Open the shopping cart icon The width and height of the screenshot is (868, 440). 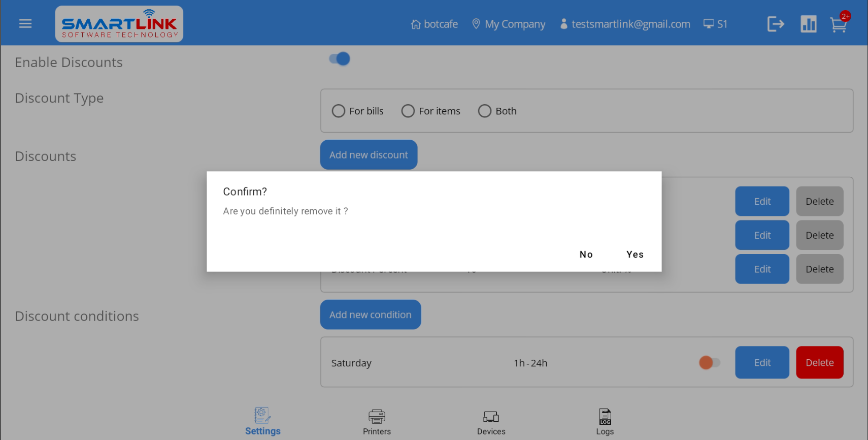838,24
